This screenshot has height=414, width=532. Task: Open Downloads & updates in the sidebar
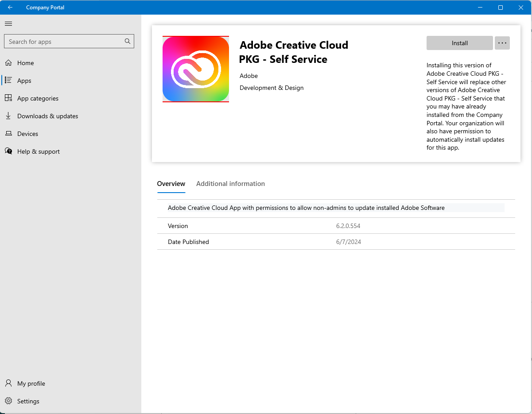pyautogui.click(x=71, y=116)
